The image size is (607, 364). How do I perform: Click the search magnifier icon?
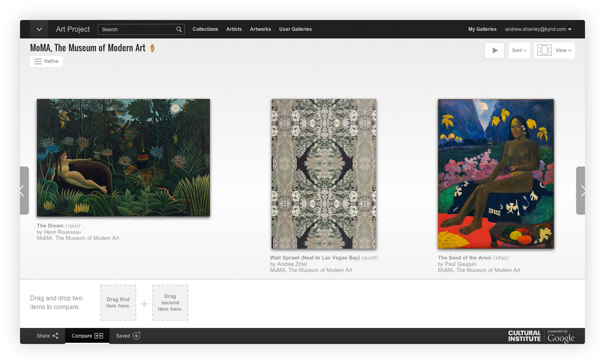coord(179,29)
